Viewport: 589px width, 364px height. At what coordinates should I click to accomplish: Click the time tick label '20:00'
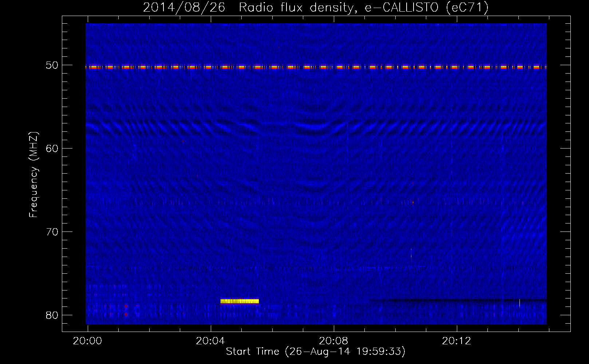[87, 341]
